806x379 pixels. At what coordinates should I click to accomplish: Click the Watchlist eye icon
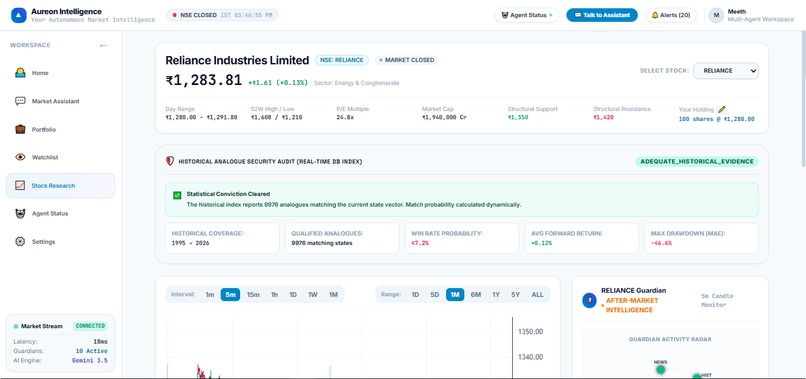20,157
